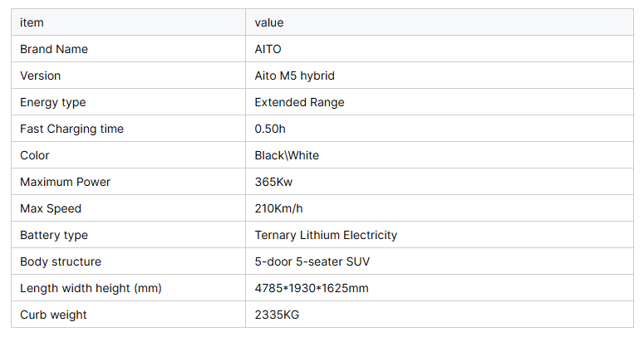Click the 'item' header cell
Image resolution: width=644 pixels, height=337 pixels.
coord(32,22)
